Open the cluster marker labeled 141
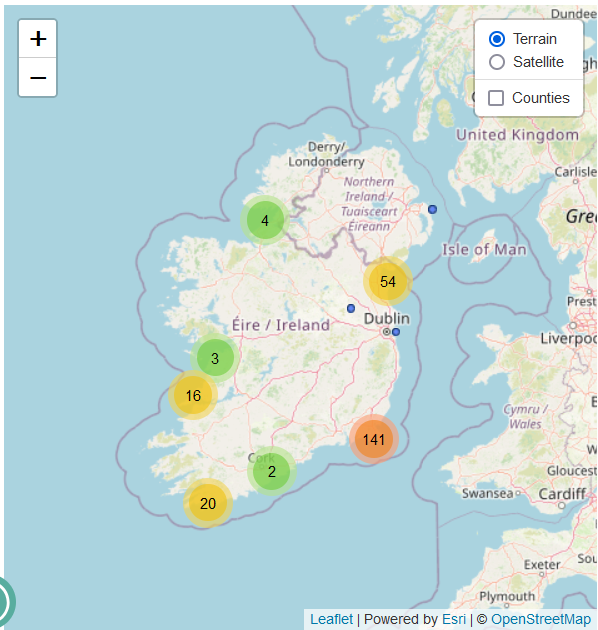Screen dimensions: 598x630 point(374,439)
